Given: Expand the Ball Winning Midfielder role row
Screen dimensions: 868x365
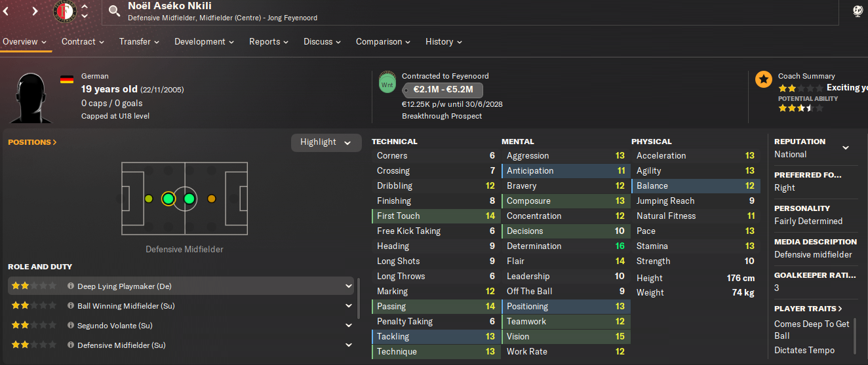Looking at the screenshot, I should (348, 306).
